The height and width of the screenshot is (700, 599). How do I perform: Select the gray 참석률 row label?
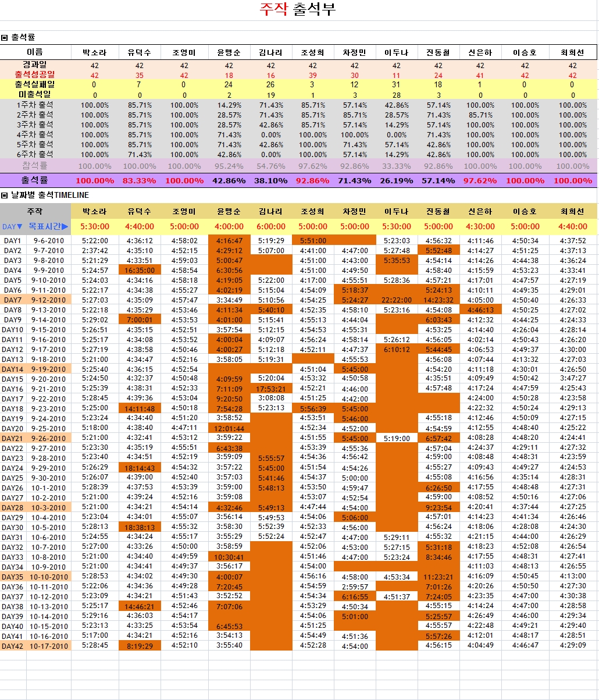pyautogui.click(x=35, y=166)
